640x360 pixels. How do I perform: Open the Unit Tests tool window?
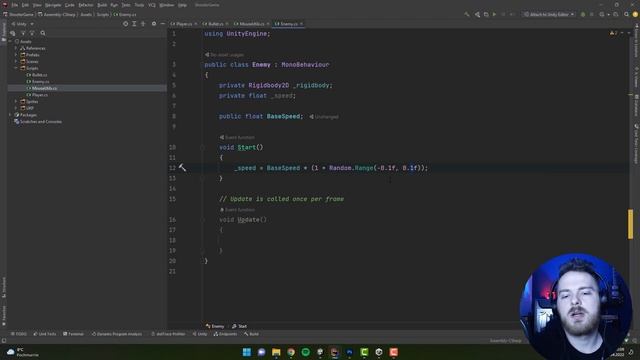pos(44,334)
